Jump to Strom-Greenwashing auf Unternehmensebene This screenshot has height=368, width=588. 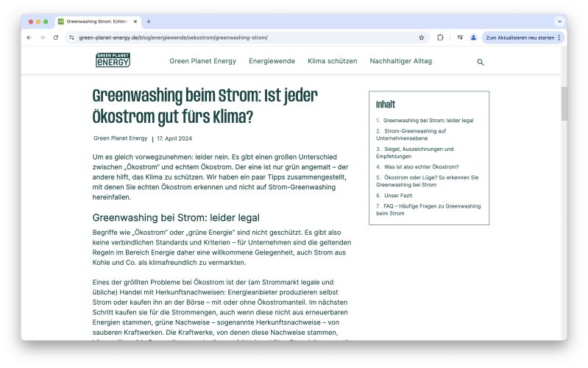point(411,135)
